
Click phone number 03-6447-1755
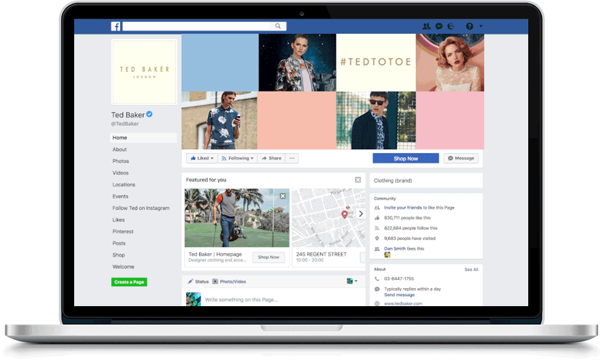(399, 279)
